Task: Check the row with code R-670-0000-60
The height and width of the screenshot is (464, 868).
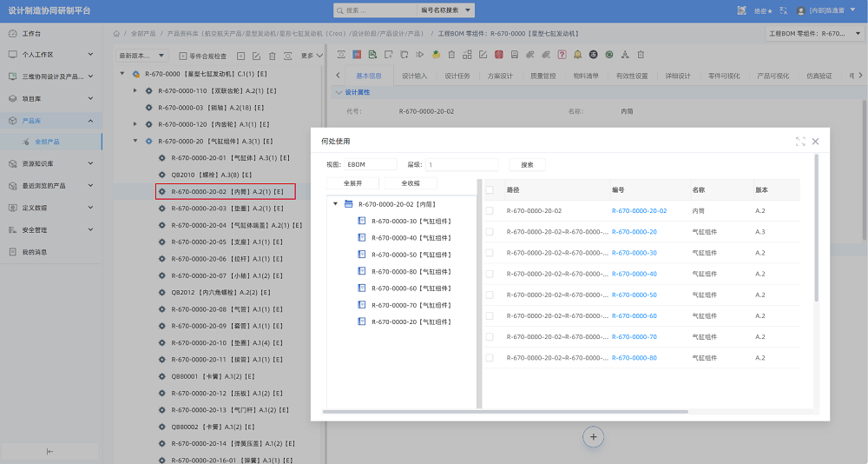Action: [x=490, y=316]
